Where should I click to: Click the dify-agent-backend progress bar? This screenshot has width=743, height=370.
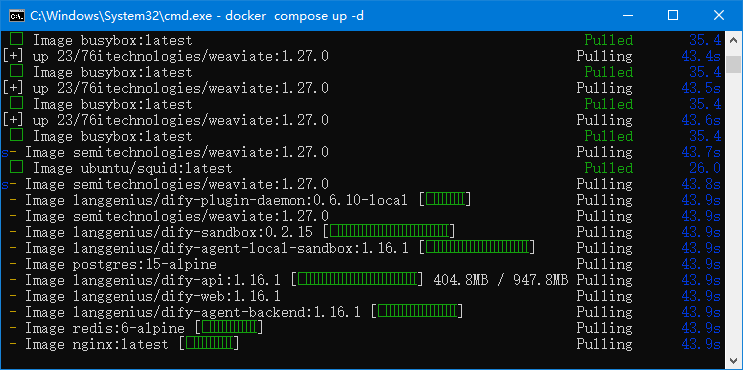[417, 311]
